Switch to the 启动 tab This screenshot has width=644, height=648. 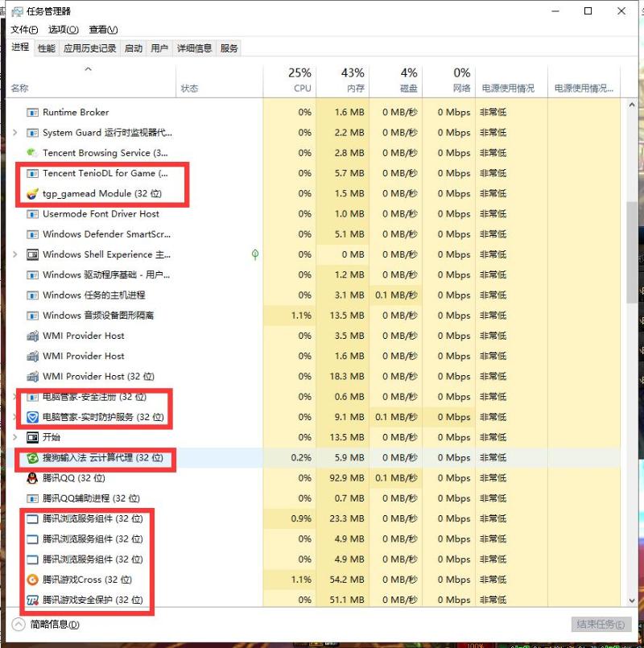133,48
